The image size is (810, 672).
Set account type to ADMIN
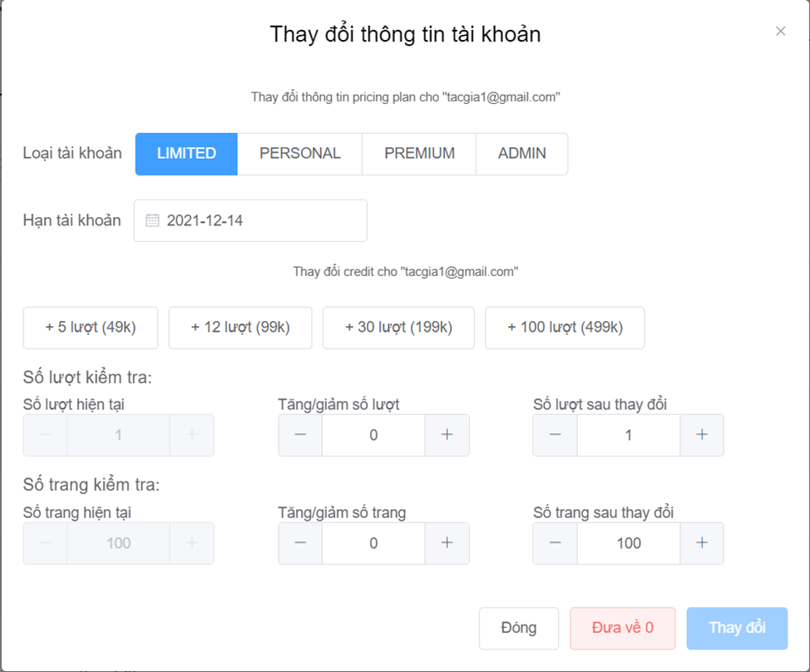click(x=521, y=154)
